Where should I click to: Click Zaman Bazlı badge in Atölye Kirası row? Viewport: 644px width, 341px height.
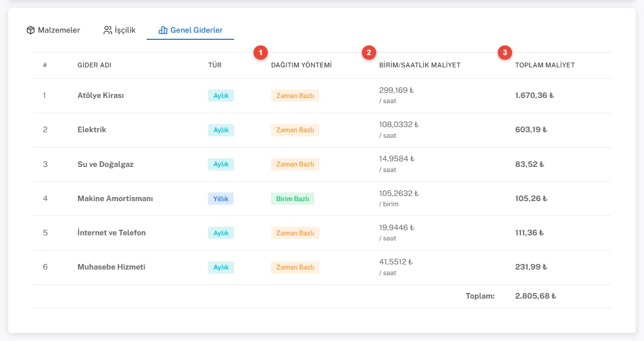(295, 95)
